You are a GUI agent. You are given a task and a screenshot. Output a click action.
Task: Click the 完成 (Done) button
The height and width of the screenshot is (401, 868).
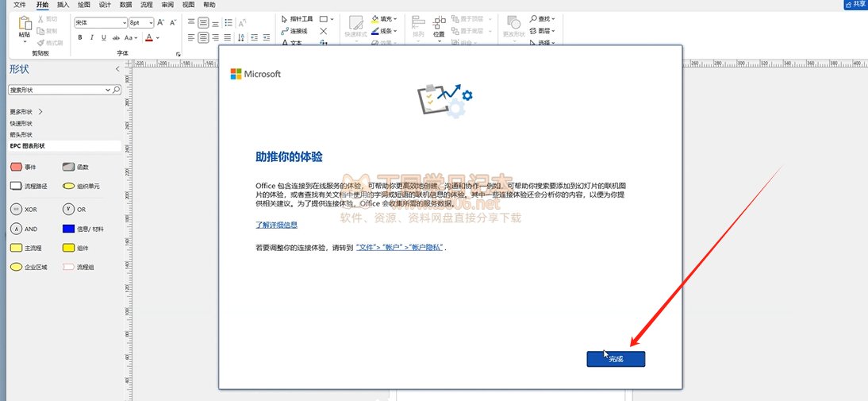tap(616, 359)
